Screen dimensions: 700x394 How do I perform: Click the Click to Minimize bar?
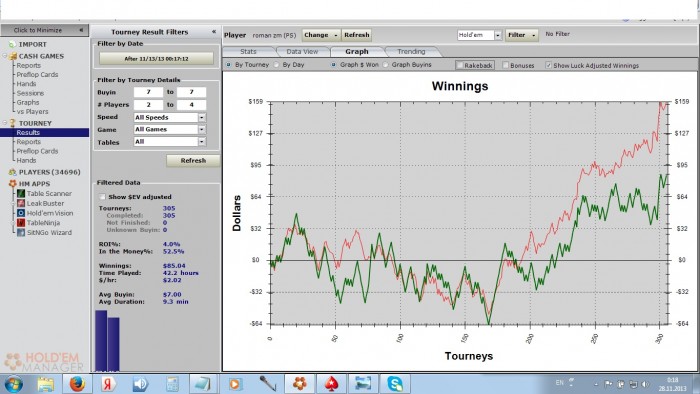click(44, 30)
